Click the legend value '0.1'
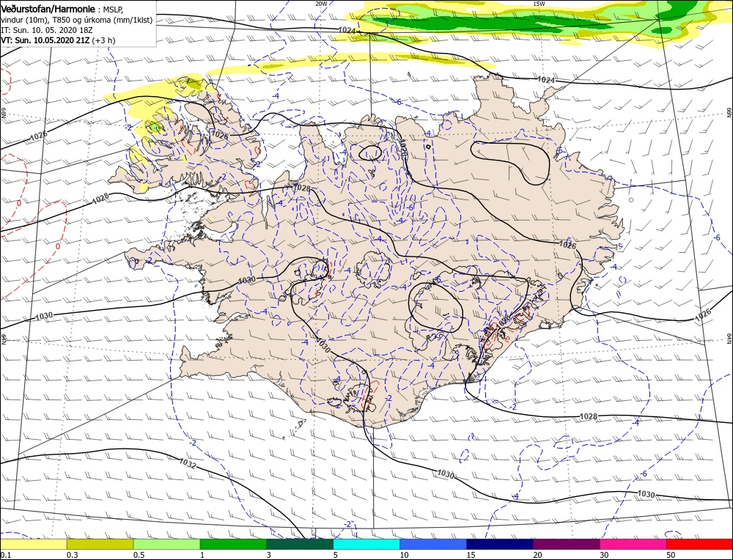The height and width of the screenshot is (560, 733). (6, 555)
